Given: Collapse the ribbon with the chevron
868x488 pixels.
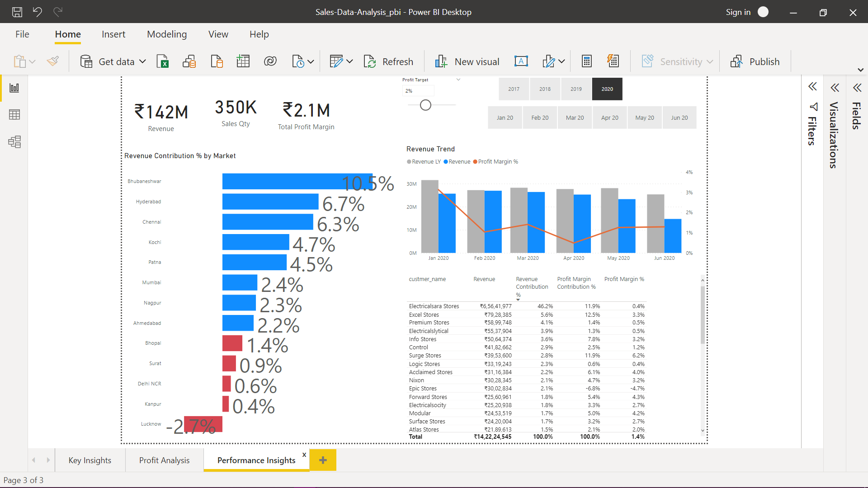Looking at the screenshot, I should [x=861, y=70].
